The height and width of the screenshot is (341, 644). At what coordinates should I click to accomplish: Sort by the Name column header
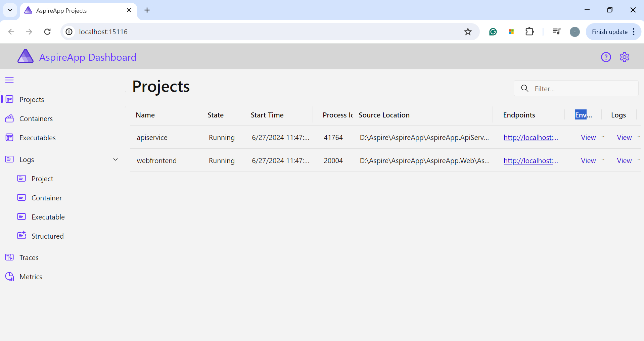pyautogui.click(x=145, y=115)
